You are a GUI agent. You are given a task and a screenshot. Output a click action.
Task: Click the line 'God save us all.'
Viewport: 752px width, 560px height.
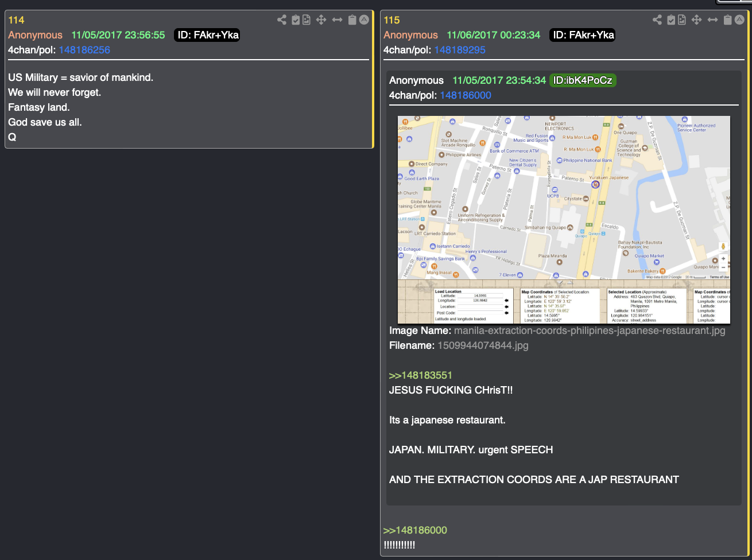pos(45,122)
